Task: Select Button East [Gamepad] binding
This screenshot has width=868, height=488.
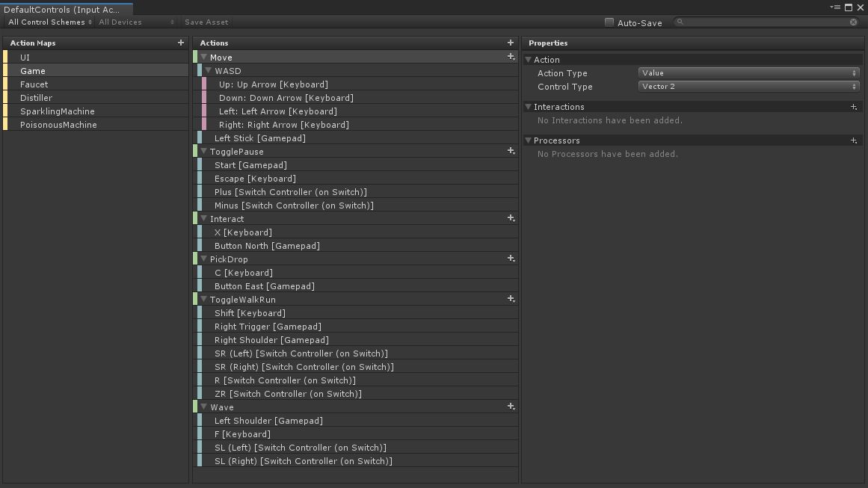Action: pyautogui.click(x=357, y=286)
